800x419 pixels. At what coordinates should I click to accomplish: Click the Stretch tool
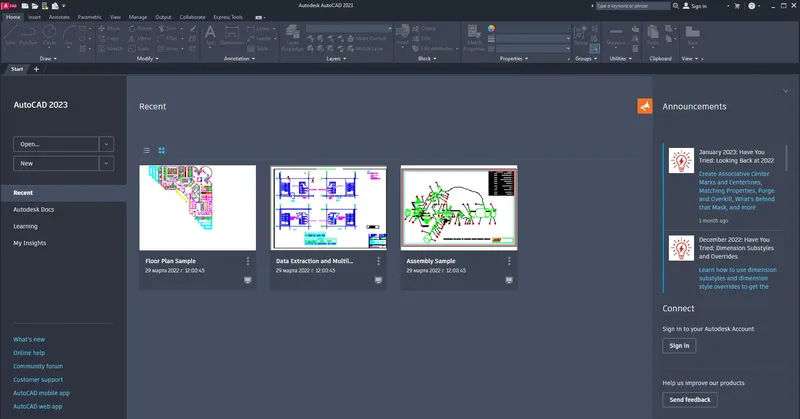(110, 48)
